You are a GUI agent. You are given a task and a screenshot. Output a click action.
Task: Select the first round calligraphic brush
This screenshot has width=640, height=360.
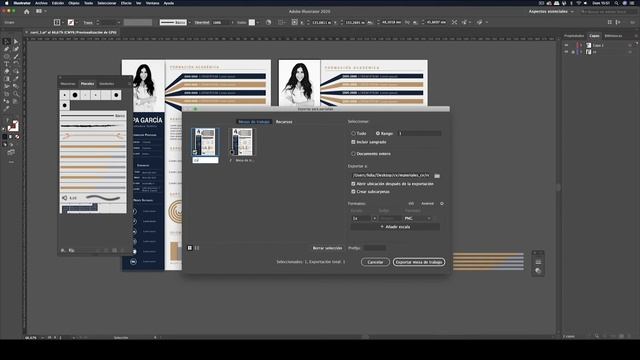(x=64, y=95)
